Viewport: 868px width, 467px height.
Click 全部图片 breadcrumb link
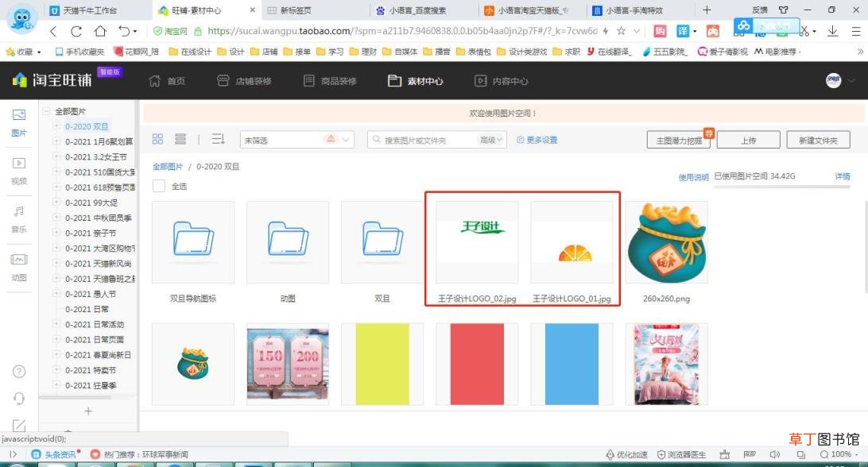pos(168,167)
